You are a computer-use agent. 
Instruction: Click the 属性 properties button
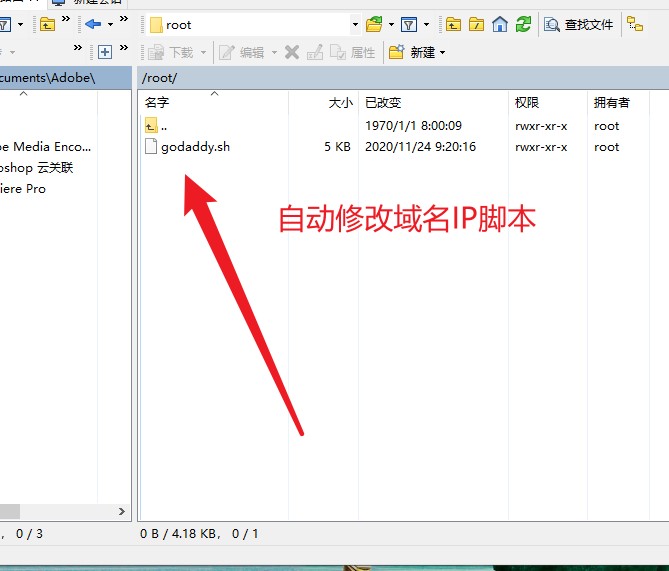352,52
